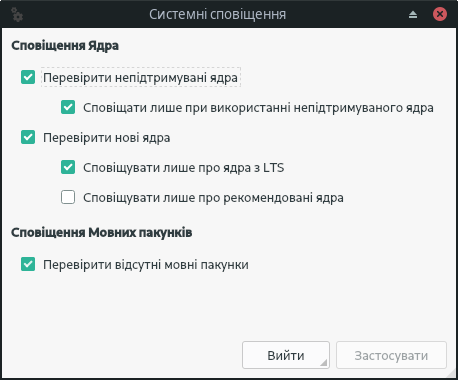This screenshot has height=380, width=458.
Task: Close the Системні сповіщення window
Action: (440, 14)
